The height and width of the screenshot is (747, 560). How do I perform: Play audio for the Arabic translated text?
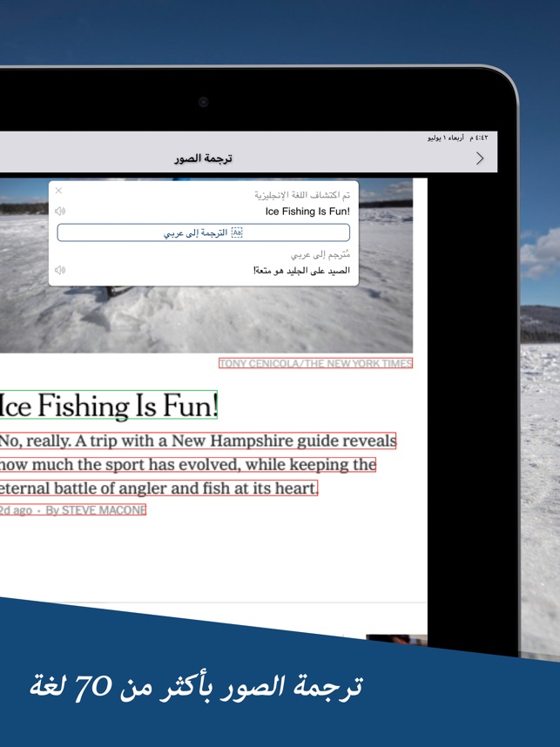(x=60, y=270)
